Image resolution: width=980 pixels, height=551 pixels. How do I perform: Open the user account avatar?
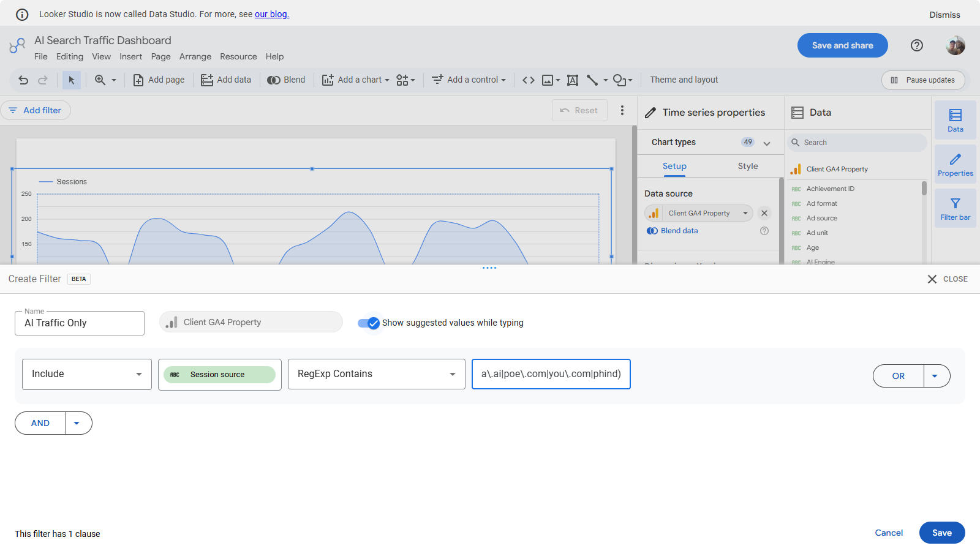click(x=956, y=45)
